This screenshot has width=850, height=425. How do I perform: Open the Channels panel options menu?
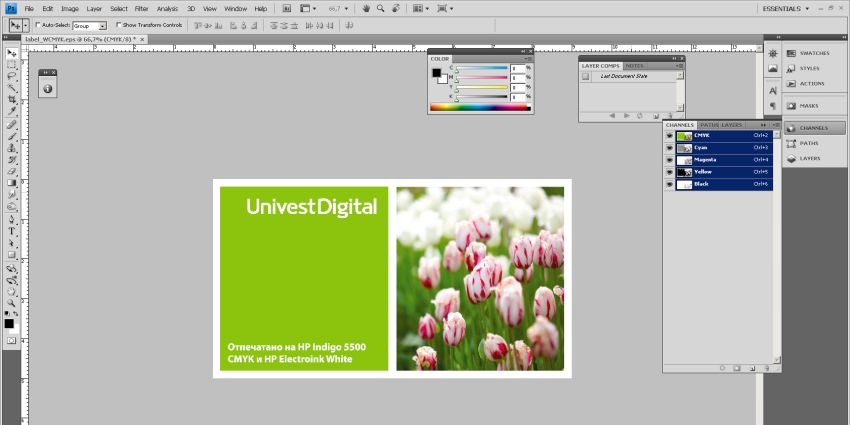tap(776, 125)
